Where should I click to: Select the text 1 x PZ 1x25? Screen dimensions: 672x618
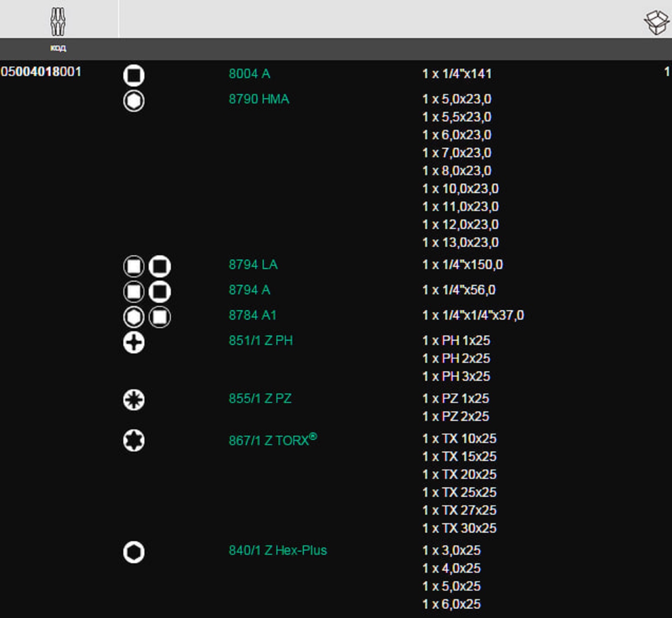(456, 398)
